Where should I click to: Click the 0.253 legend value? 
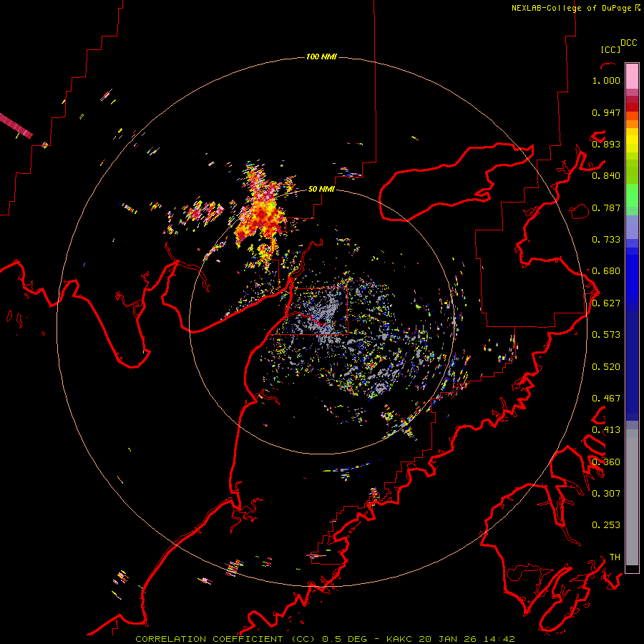pyautogui.click(x=606, y=525)
